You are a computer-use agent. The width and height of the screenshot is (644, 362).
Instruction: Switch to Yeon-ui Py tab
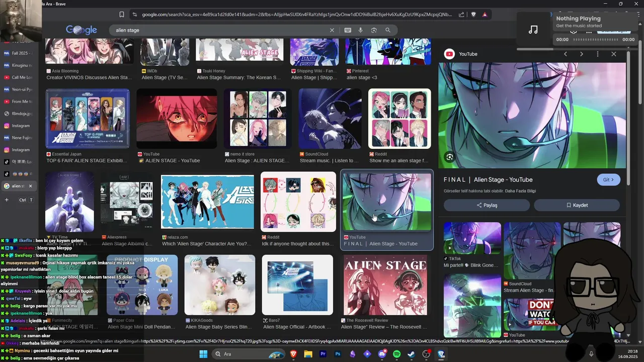coord(18,89)
